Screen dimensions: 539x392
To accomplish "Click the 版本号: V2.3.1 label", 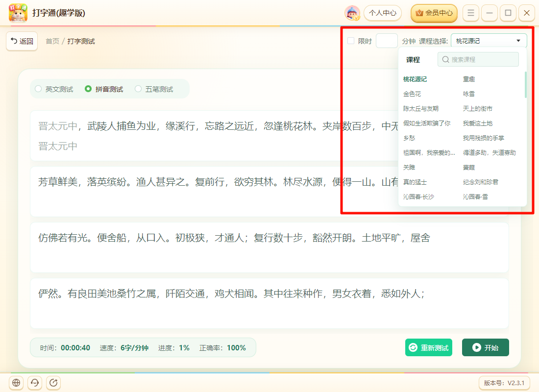I will 504,383.
